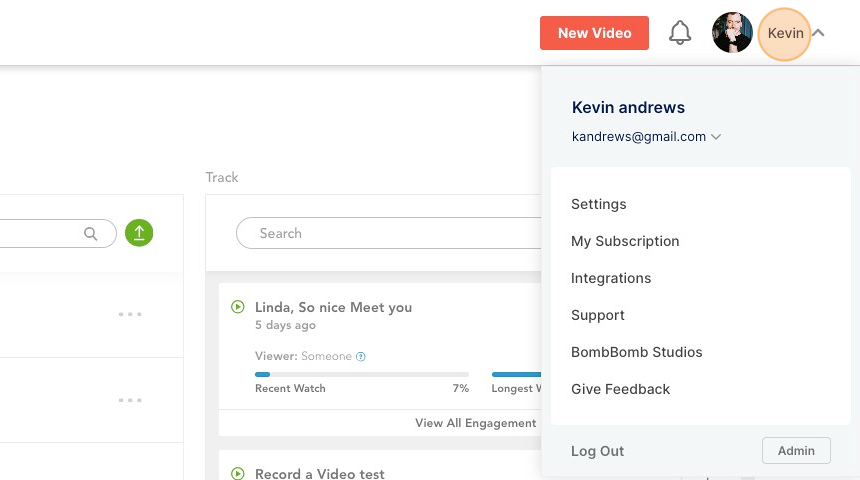860x480 pixels.
Task: Click the Longest Watch progress bar
Action: pyautogui.click(x=516, y=375)
